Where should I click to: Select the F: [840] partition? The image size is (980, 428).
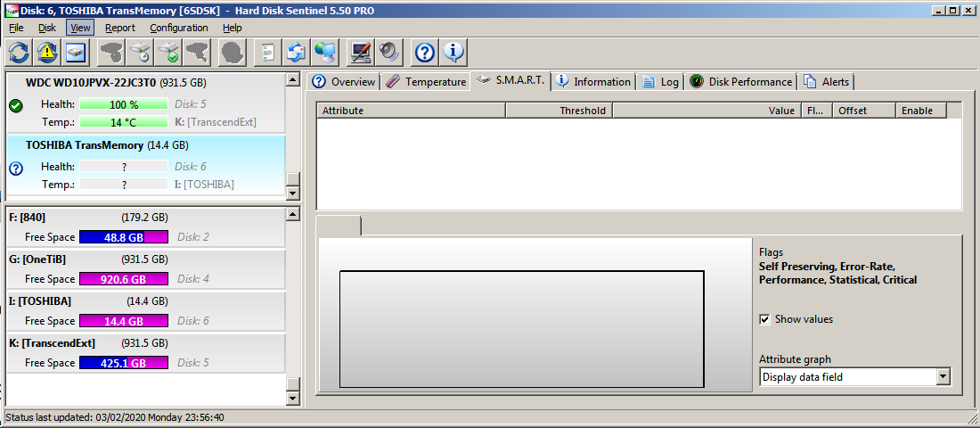145,227
